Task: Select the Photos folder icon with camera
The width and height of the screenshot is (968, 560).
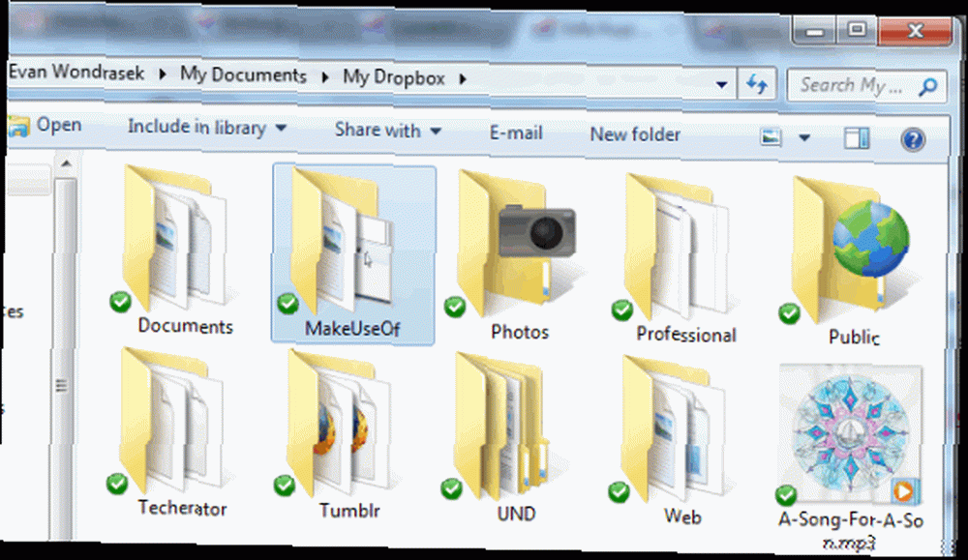Action: point(516,243)
